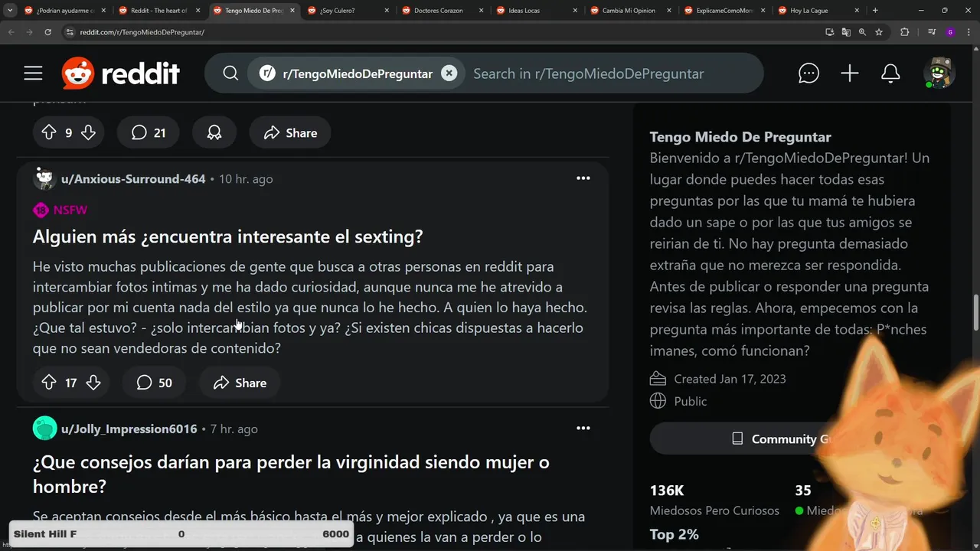Upvote the sexting post with 17 points
The image size is (980, 551).
(x=49, y=383)
